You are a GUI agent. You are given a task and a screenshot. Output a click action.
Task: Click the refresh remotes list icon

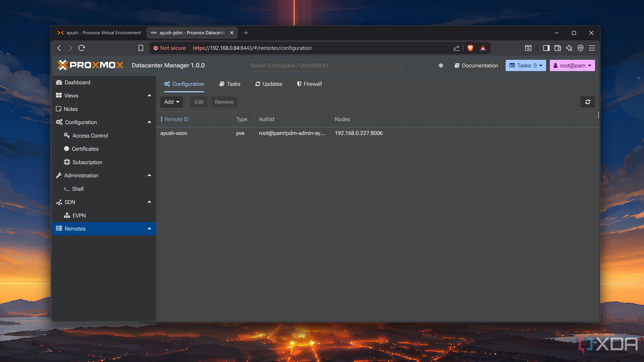587,102
